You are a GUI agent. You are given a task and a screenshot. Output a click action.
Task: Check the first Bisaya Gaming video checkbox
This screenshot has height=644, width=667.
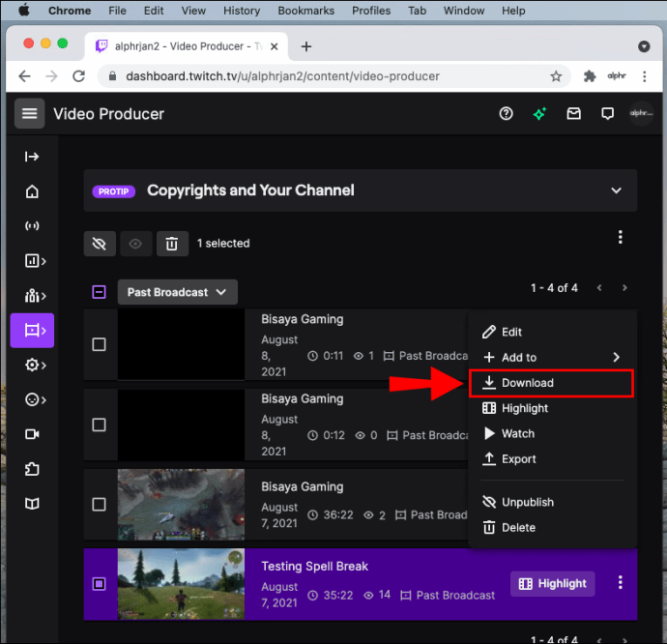click(x=99, y=344)
